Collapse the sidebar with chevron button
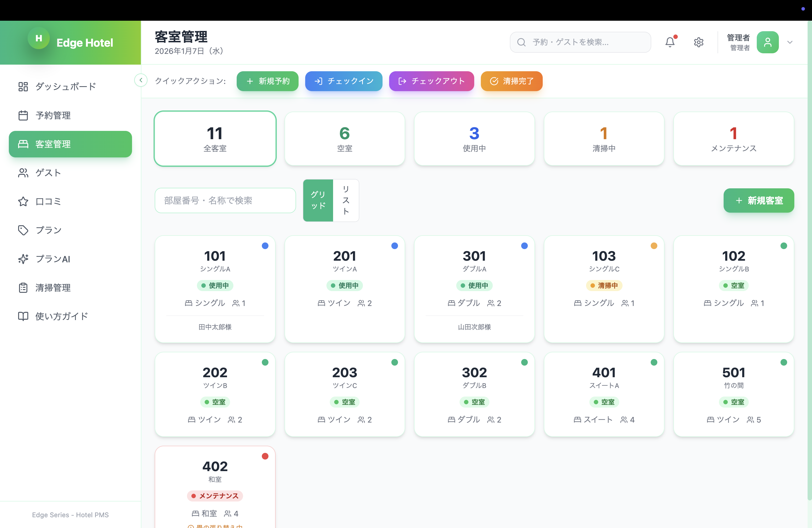812x528 pixels. tap(141, 80)
